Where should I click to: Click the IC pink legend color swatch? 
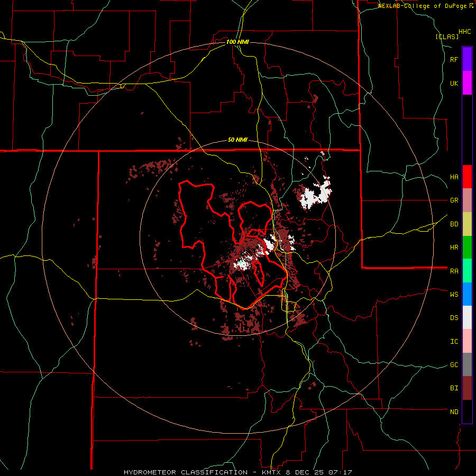[x=467, y=341]
